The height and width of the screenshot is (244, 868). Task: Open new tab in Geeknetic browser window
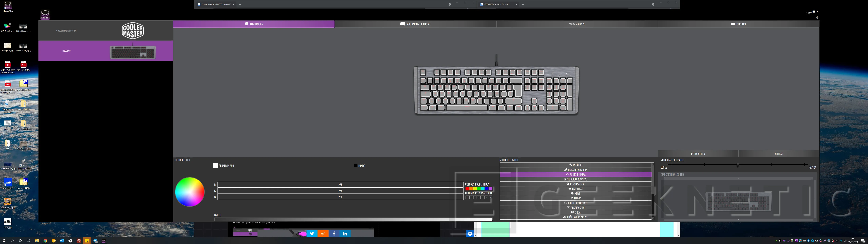tap(523, 4)
